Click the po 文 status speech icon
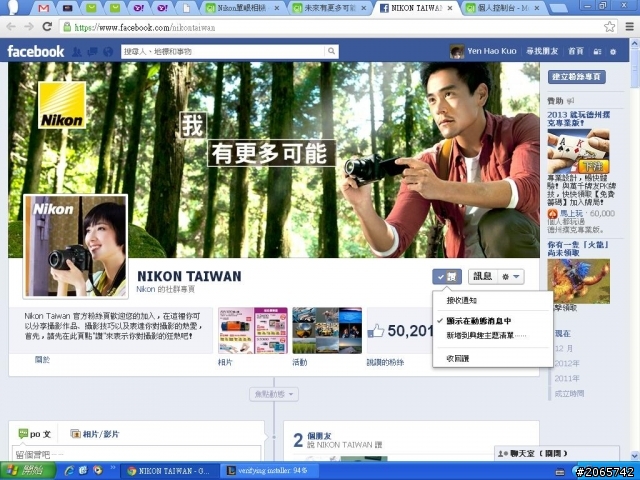The height and width of the screenshot is (480, 640). [23, 433]
